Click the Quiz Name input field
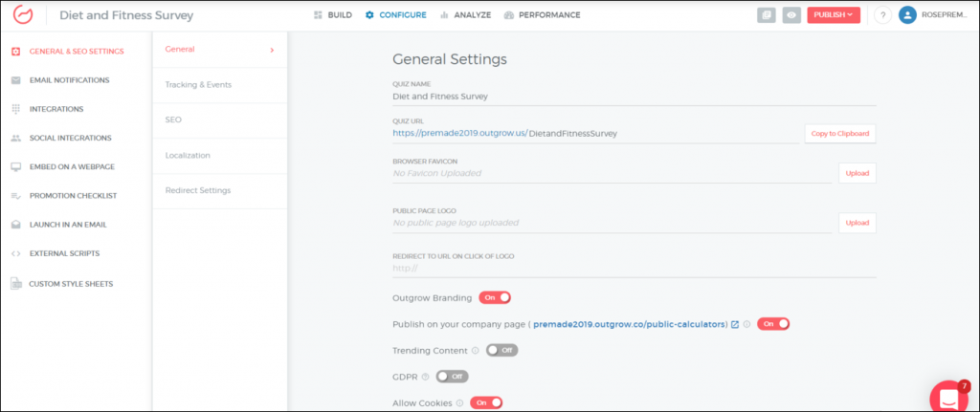Viewport: 980px width, 412px height. (x=634, y=96)
